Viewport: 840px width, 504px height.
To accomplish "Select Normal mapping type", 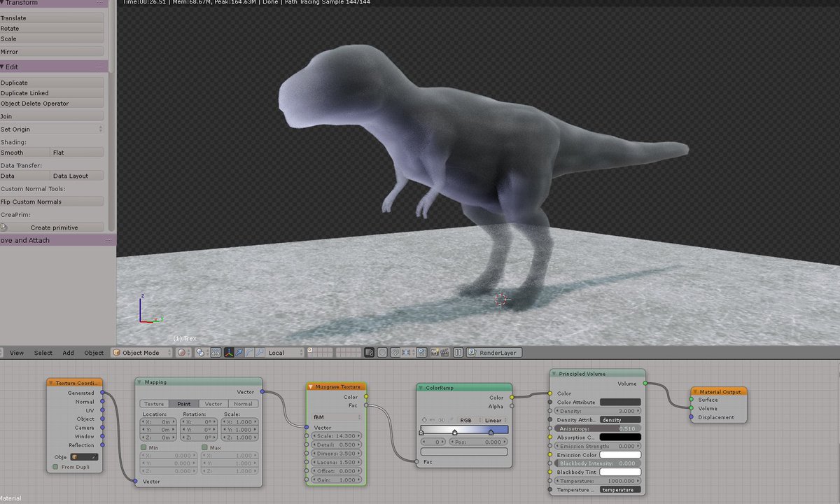I will (243, 404).
